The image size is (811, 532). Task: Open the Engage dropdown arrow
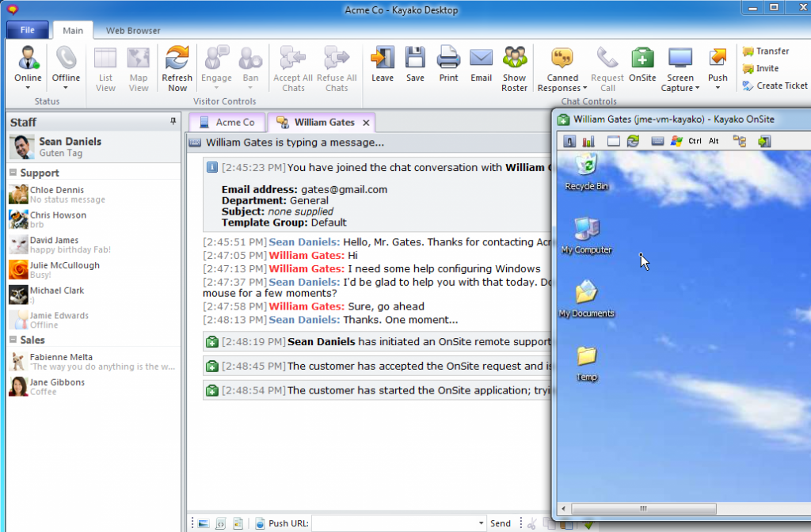pos(216,88)
